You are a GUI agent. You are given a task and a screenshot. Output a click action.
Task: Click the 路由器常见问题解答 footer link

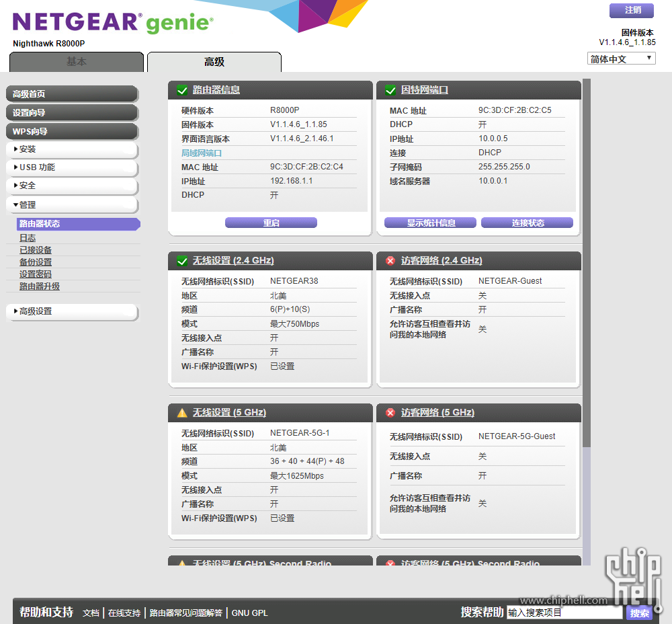[x=186, y=613]
